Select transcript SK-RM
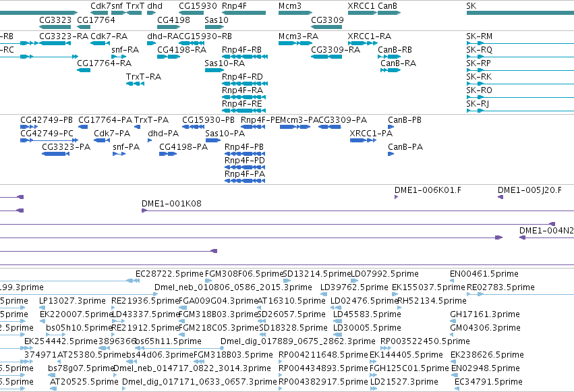The image size is (574, 392). tap(479, 36)
